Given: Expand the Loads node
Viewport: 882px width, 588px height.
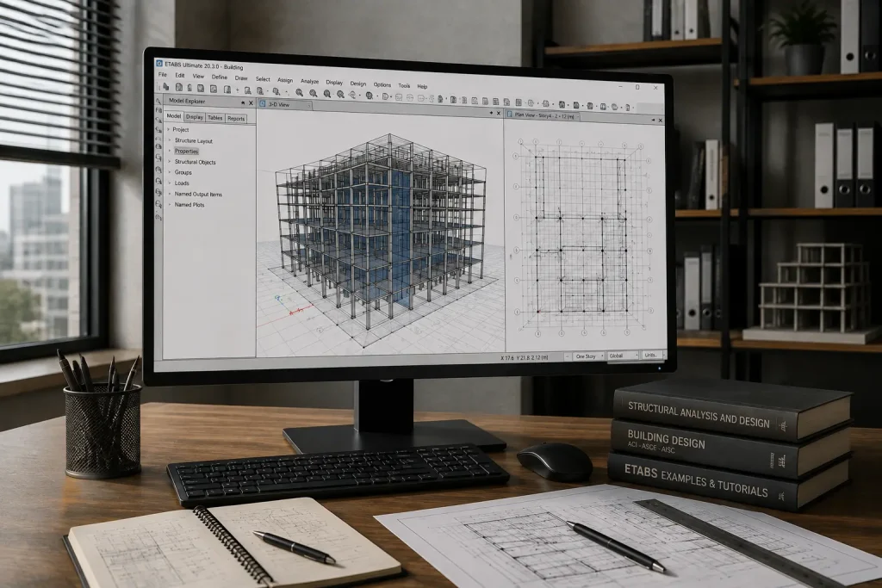Looking at the screenshot, I should point(170,183).
